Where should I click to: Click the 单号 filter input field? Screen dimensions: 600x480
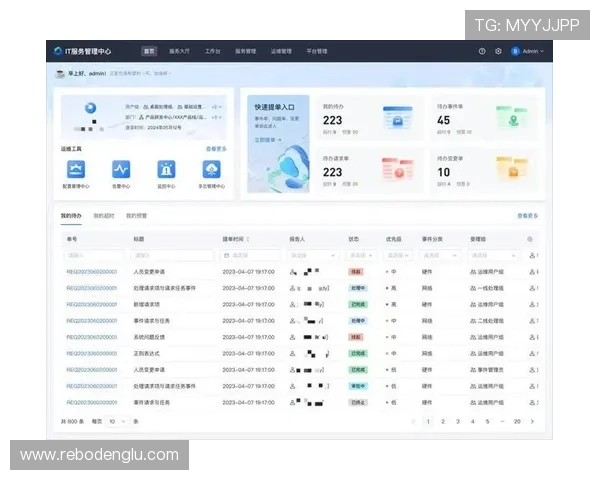coord(93,255)
